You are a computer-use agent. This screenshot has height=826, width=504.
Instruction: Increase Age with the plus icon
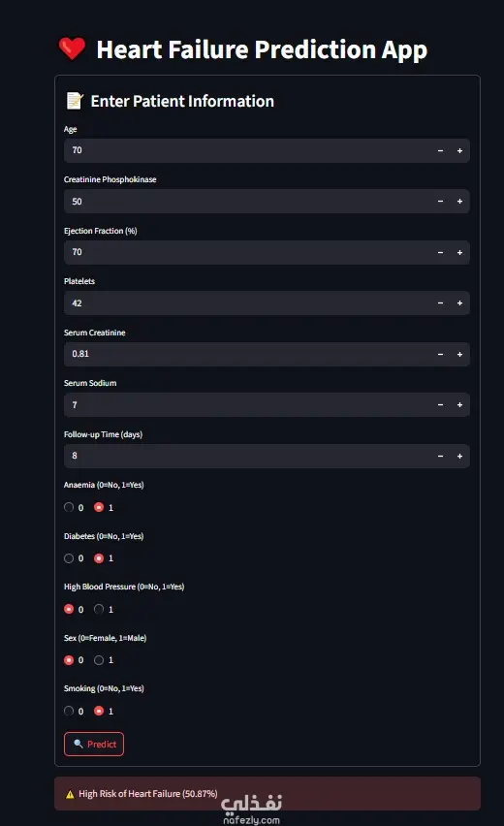(459, 150)
